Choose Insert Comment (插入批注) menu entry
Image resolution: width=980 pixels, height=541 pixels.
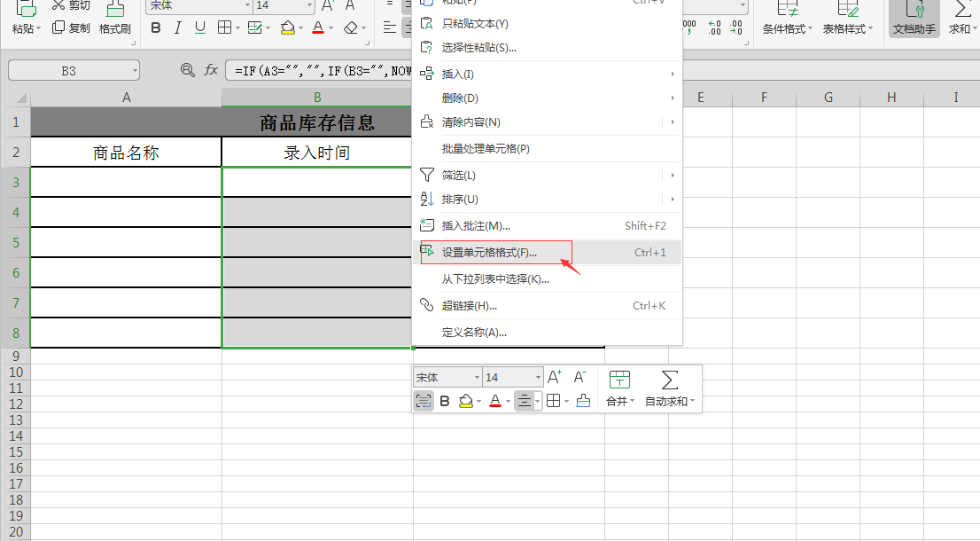[x=547, y=226]
